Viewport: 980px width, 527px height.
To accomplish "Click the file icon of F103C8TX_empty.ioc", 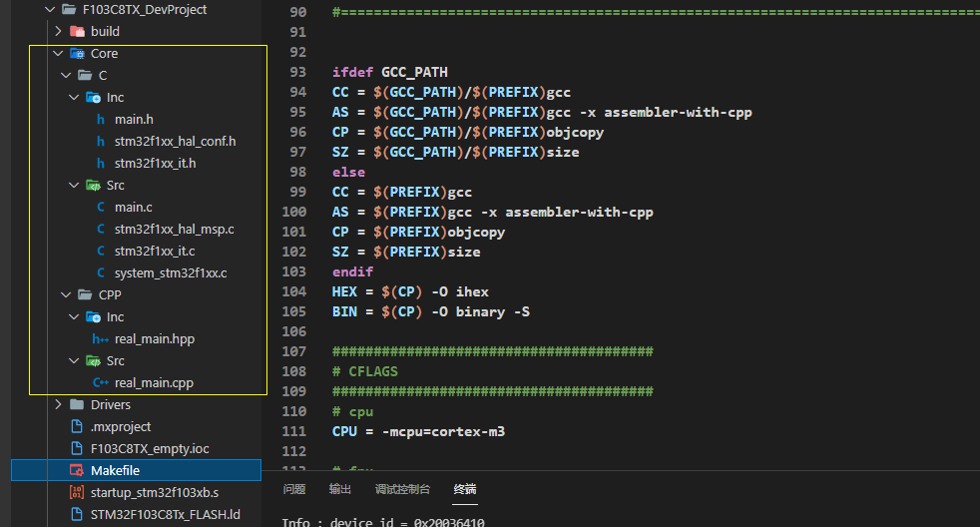I will 77,448.
